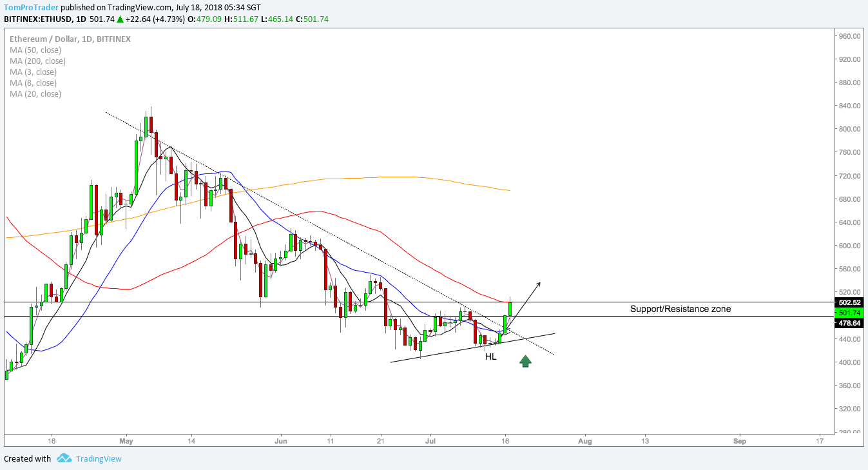Select the Ethereum / Dollar, 1D, BITFINEX title
The width and height of the screenshot is (868, 470).
[70, 39]
